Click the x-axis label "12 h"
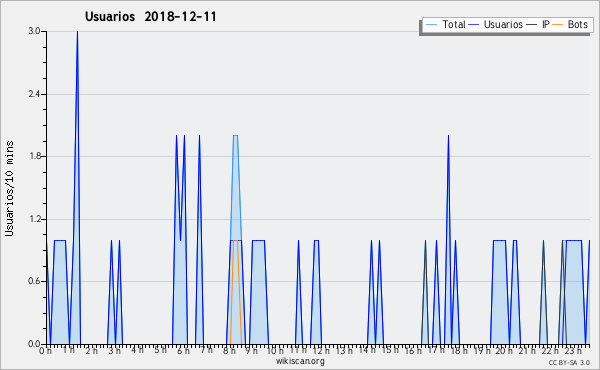The image size is (600, 370). tap(321, 351)
